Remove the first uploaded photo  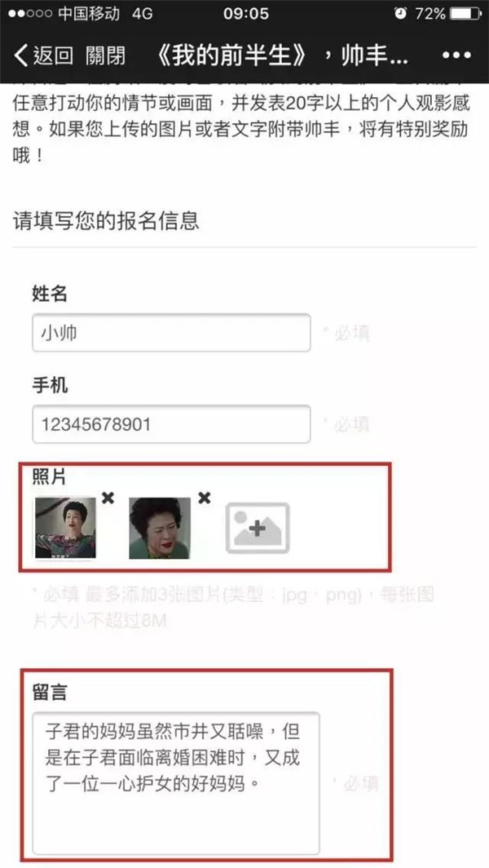click(x=108, y=498)
